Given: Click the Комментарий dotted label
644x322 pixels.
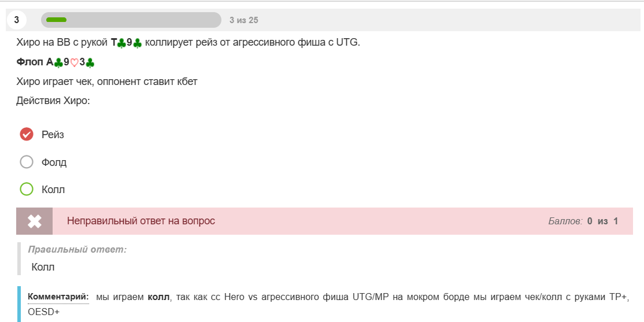Looking at the screenshot, I should (x=58, y=297).
